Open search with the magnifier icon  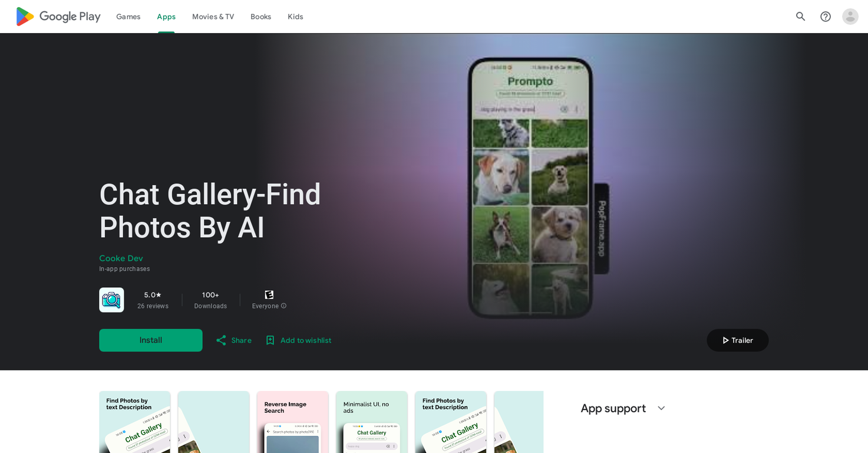800,17
